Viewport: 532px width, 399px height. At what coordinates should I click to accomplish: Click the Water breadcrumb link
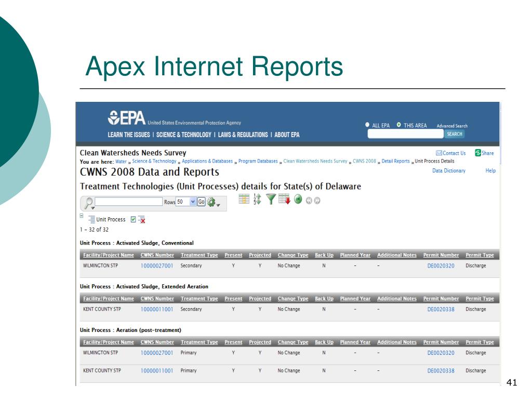[x=121, y=162]
